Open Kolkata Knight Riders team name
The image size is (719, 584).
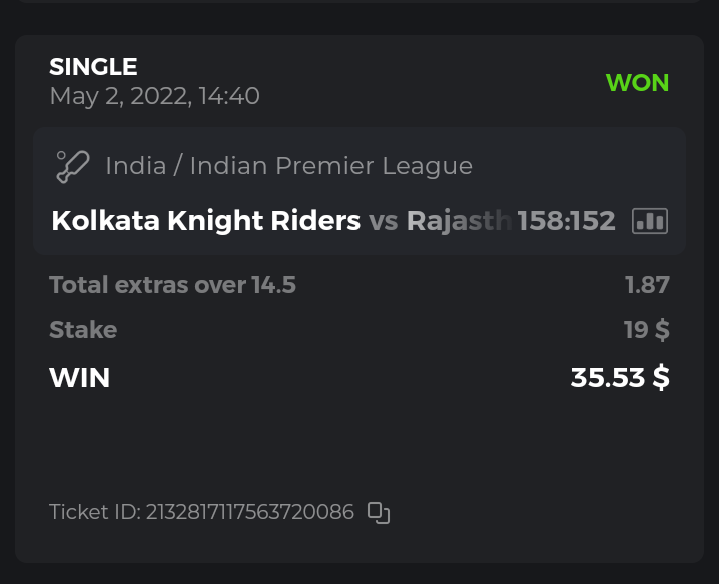click(205, 220)
